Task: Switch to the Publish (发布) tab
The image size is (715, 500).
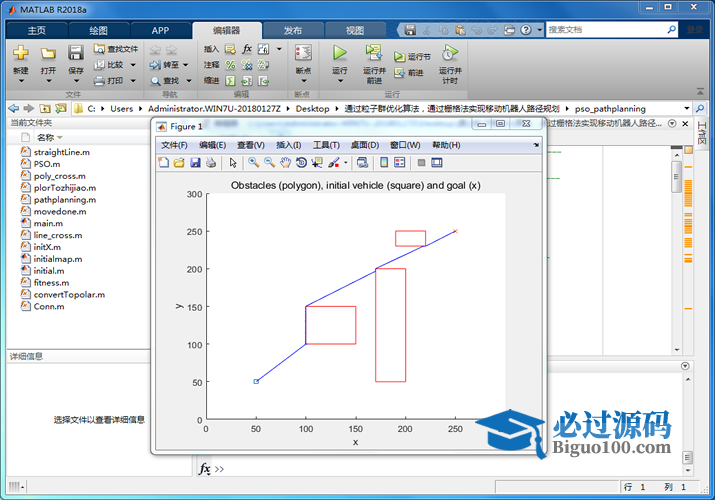Action: [293, 31]
